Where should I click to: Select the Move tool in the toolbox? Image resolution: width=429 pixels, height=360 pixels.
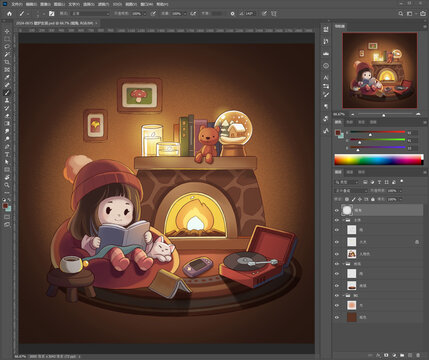[7, 31]
